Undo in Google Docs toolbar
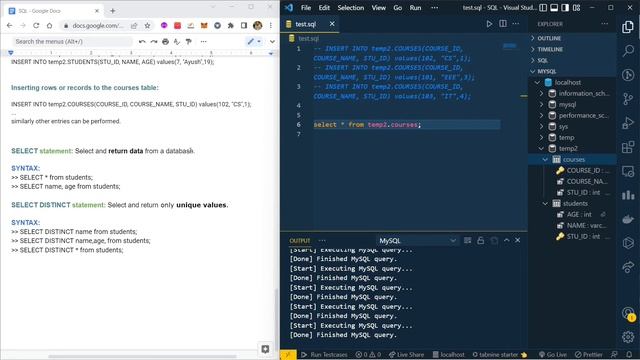Viewport: 640px width, 360px height. click(x=142, y=42)
